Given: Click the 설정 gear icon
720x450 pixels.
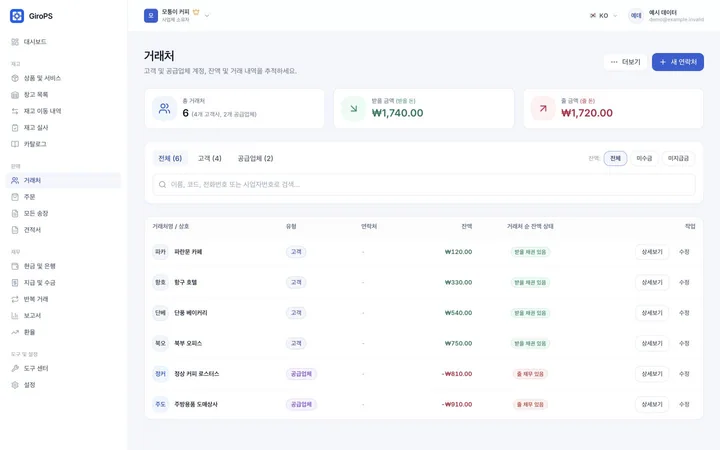Looking at the screenshot, I should pos(15,385).
